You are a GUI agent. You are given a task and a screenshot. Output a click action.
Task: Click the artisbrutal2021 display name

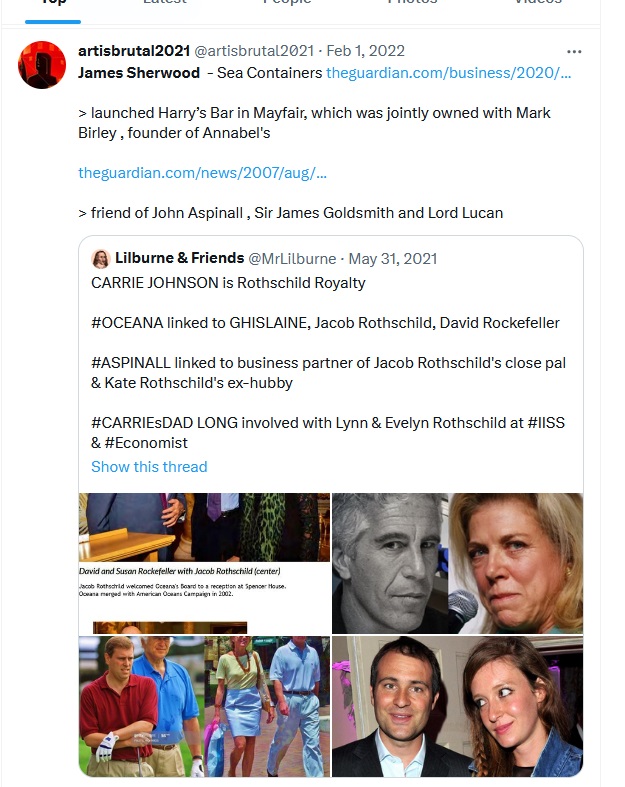(133, 51)
